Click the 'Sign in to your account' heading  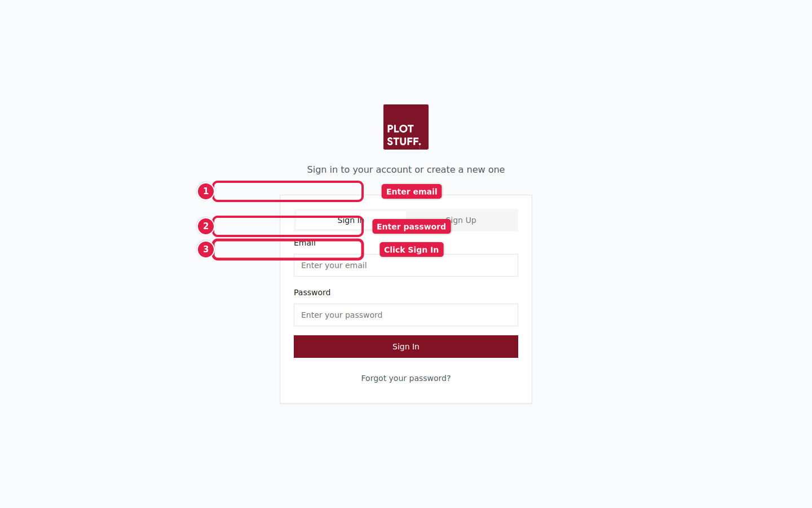(406, 170)
